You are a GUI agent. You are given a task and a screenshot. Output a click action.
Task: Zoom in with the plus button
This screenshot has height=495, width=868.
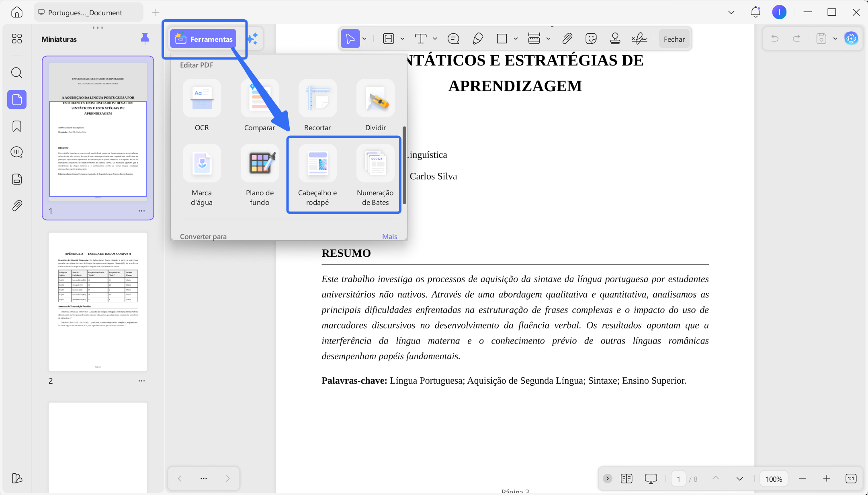tap(827, 479)
